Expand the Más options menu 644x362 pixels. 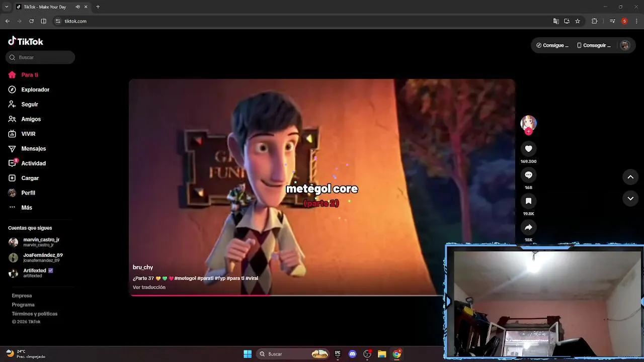pos(21,208)
